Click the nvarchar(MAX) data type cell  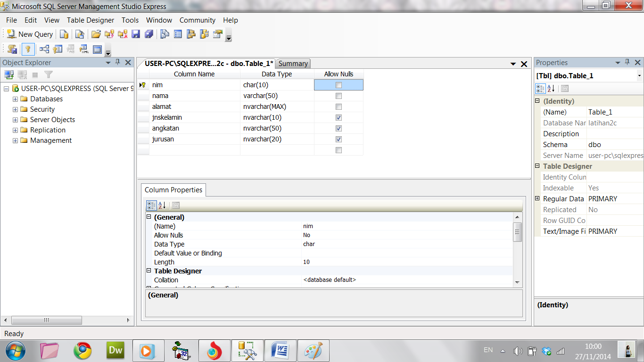[277, 107]
